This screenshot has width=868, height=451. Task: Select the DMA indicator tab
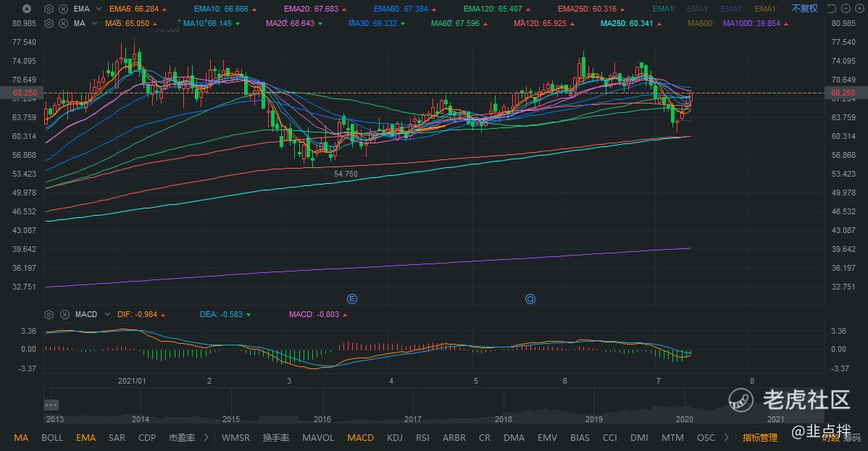click(x=514, y=438)
